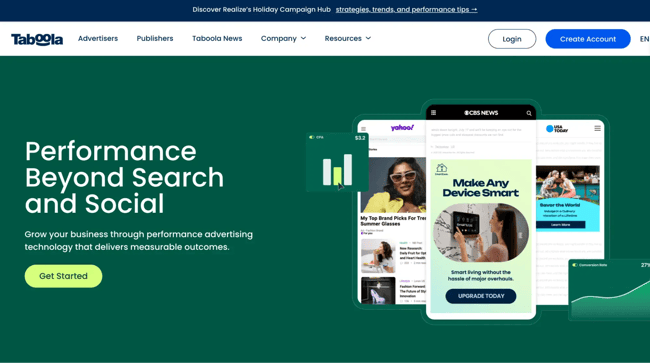
Task: Expand the Resources dropdown menu
Action: click(x=347, y=39)
